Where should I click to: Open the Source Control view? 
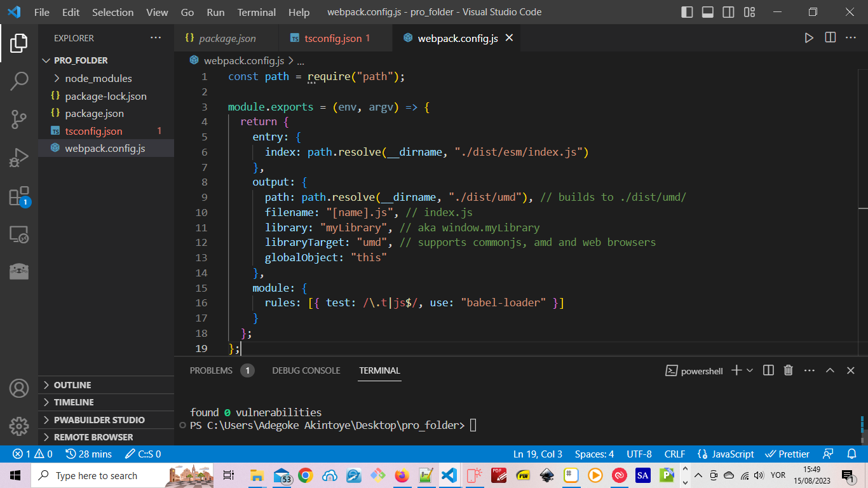coord(19,119)
